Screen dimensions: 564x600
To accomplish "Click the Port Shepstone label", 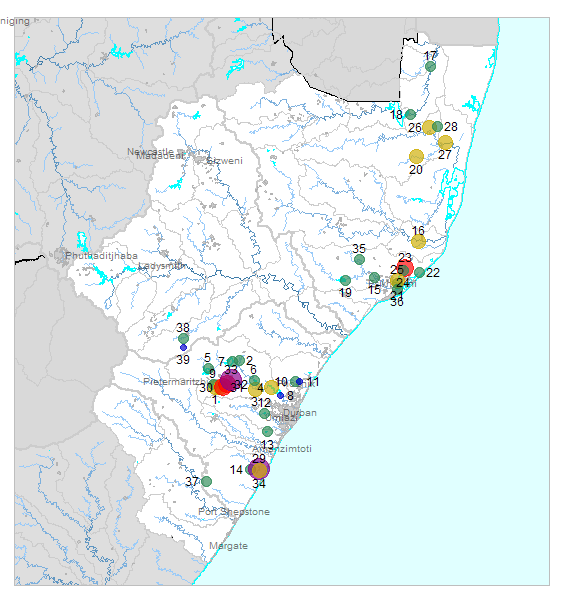I will (234, 512).
